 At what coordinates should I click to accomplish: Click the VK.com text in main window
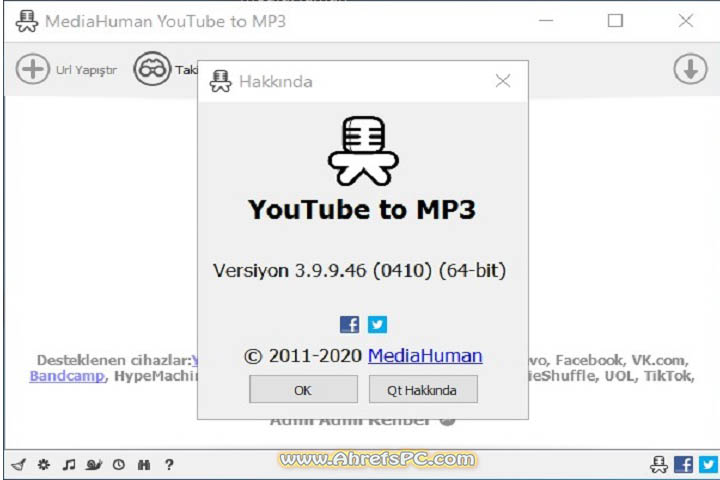click(x=658, y=360)
